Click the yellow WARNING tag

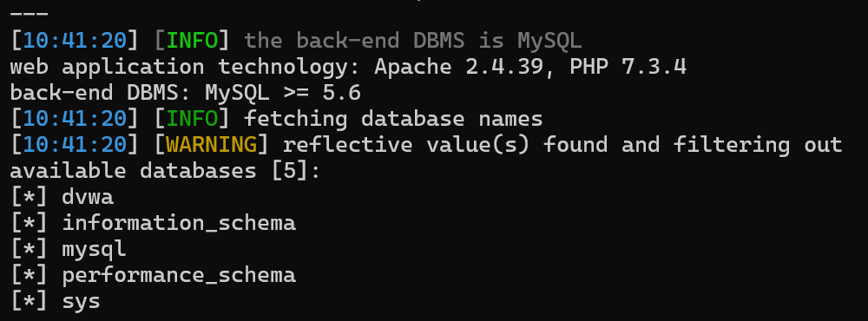(x=211, y=145)
